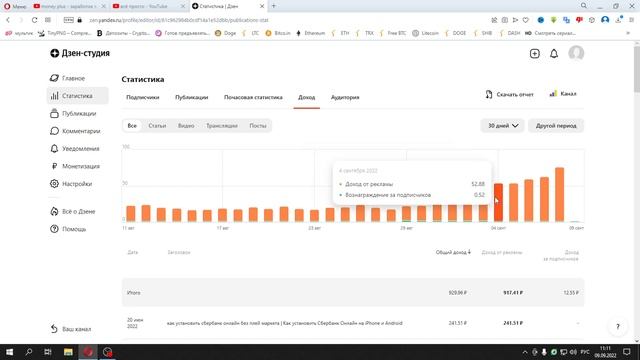The width and height of the screenshot is (640, 360).
Task: Click the round help question mark button
Action: coord(618,326)
